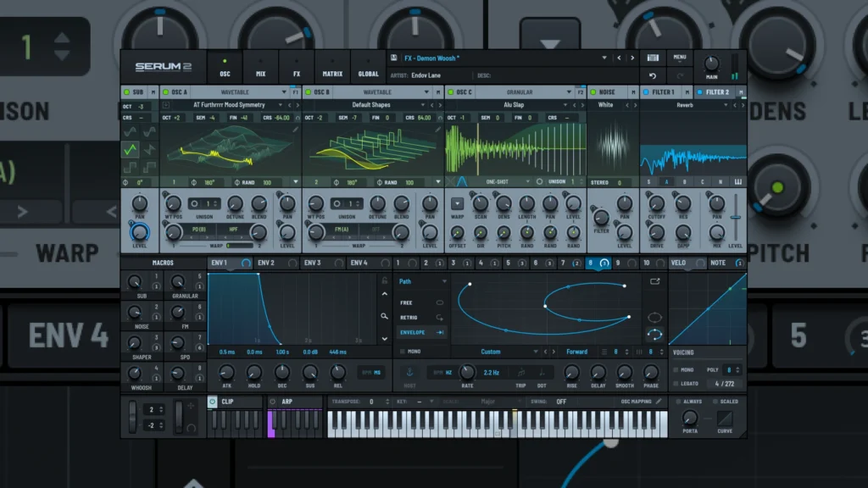Click the anchor HOST sync icon

pos(409,373)
